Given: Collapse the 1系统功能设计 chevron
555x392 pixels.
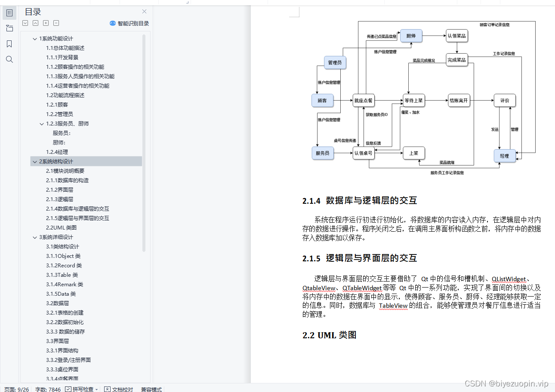Looking at the screenshot, I should pyautogui.click(x=35, y=39).
